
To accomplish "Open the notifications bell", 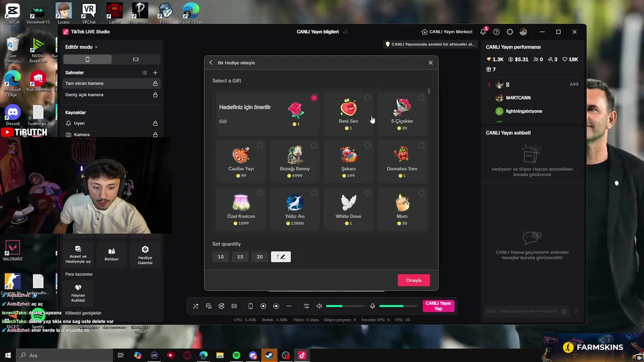I will [x=483, y=32].
